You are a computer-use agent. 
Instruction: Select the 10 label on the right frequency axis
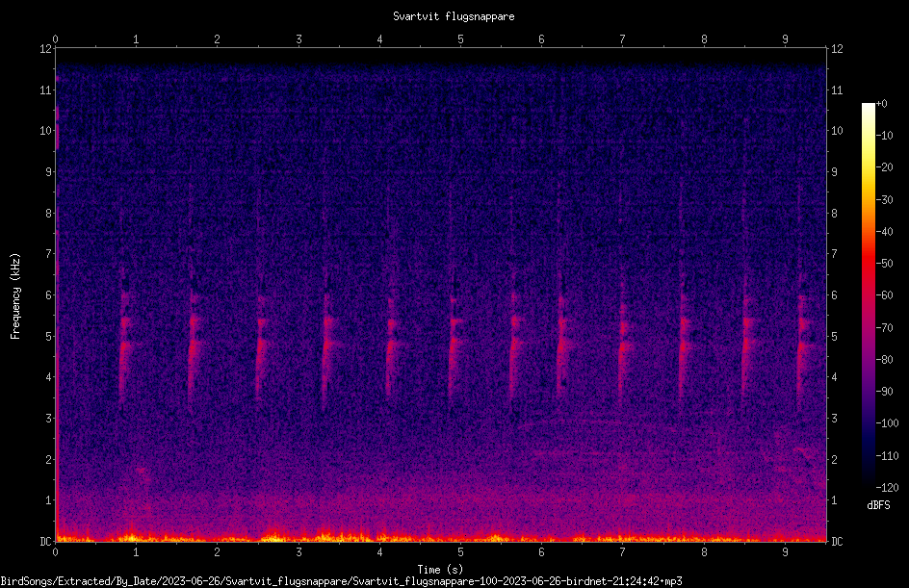pos(837,131)
